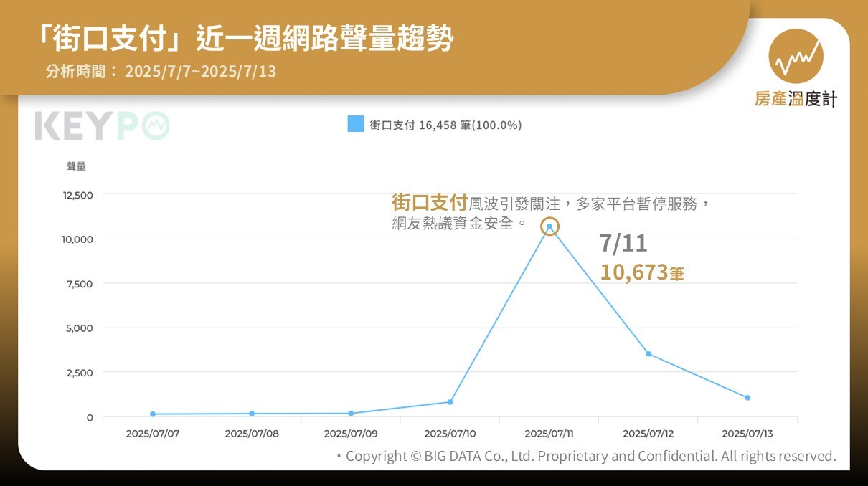Screen dimensions: 868x486
Task: Click the 聲量 axis title
Action: 77,166
